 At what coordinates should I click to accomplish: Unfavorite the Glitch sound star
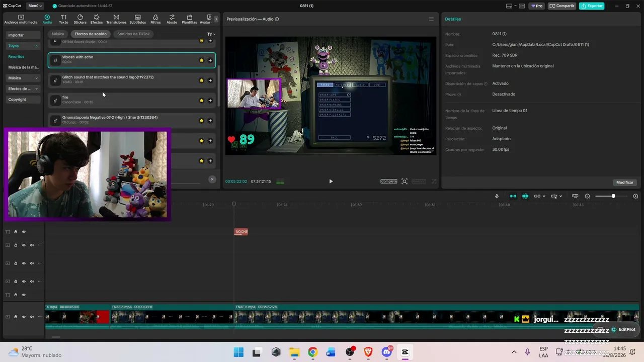[x=202, y=80]
